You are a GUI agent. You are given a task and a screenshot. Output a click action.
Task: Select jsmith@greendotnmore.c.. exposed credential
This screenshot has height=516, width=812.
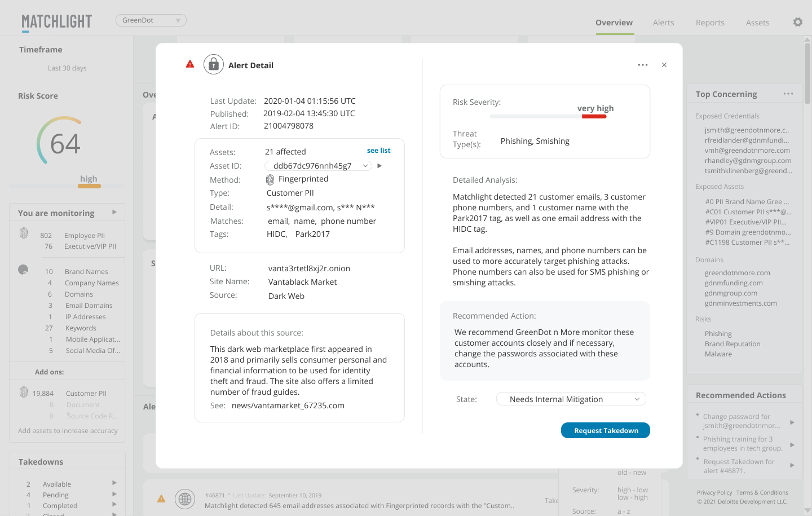tap(747, 130)
